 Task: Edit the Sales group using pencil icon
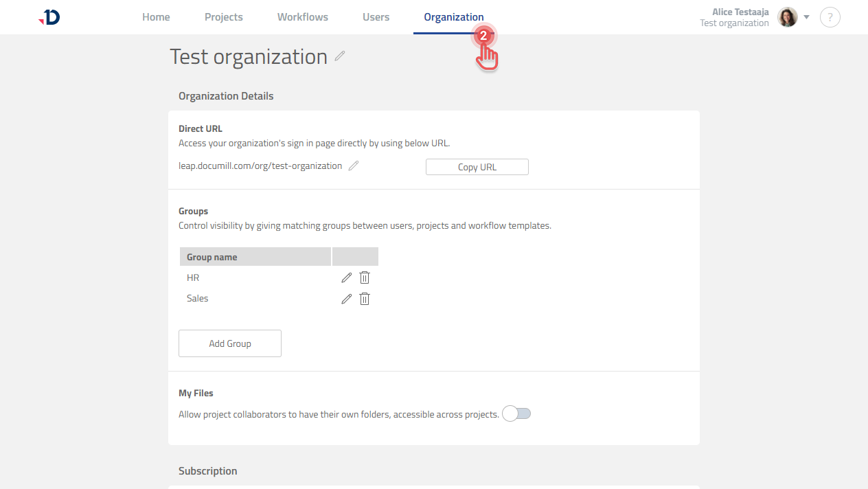click(346, 298)
